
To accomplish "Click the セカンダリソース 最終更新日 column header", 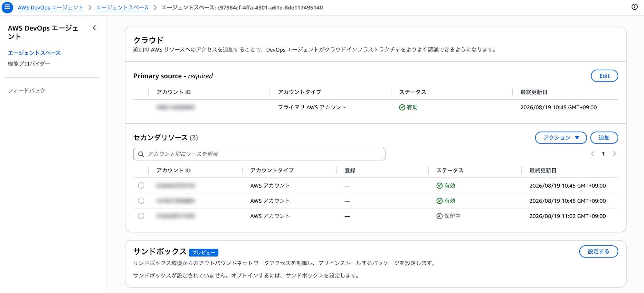I will [543, 171].
